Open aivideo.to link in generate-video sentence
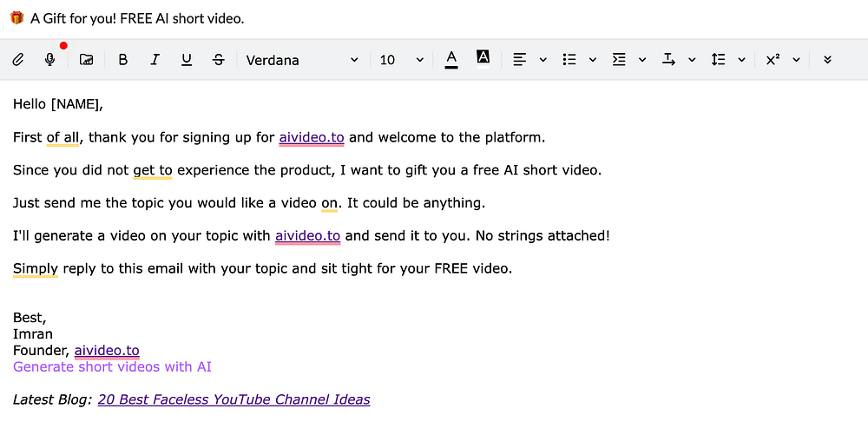 pyautogui.click(x=308, y=236)
